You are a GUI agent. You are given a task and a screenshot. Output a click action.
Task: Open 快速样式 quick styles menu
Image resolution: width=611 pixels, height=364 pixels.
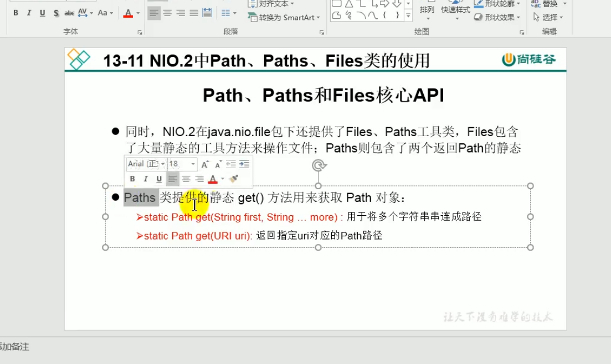pyautogui.click(x=455, y=11)
